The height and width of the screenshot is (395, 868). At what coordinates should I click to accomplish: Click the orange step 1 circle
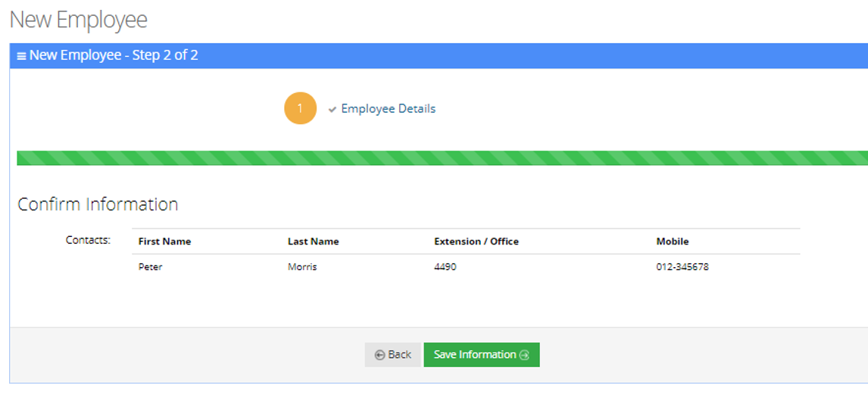click(300, 108)
